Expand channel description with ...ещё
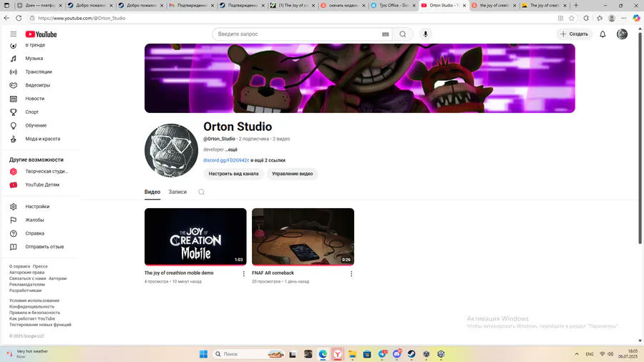The height and width of the screenshot is (362, 644). (x=231, y=150)
